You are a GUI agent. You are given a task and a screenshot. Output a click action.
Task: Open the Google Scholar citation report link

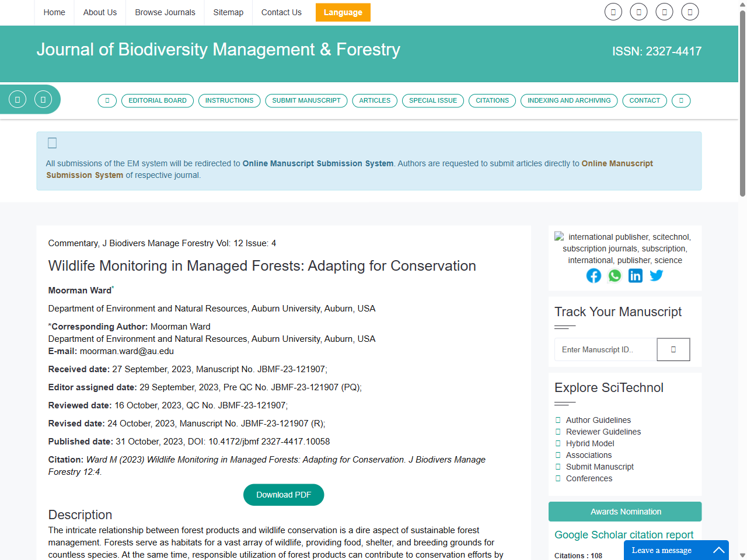tap(624, 535)
